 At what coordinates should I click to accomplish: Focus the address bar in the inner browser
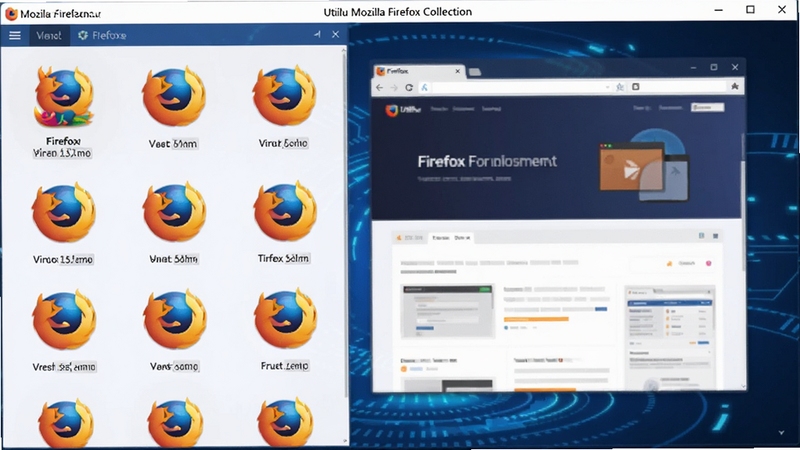pyautogui.click(x=516, y=88)
